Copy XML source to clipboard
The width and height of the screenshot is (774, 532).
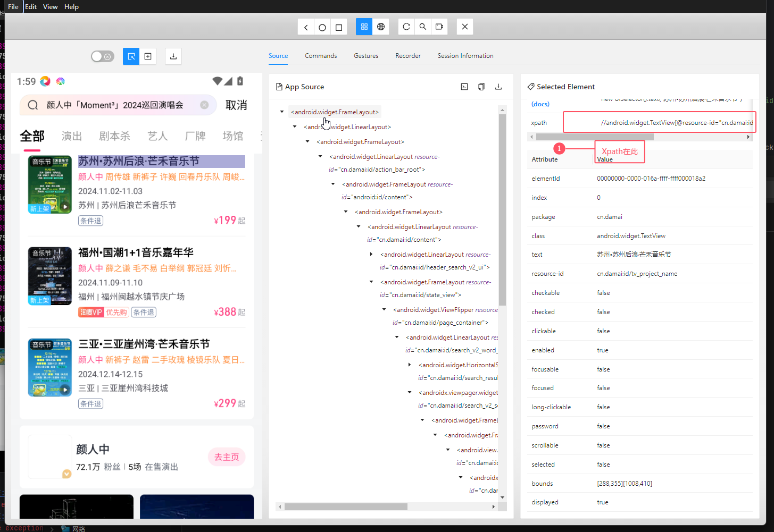[x=481, y=87]
